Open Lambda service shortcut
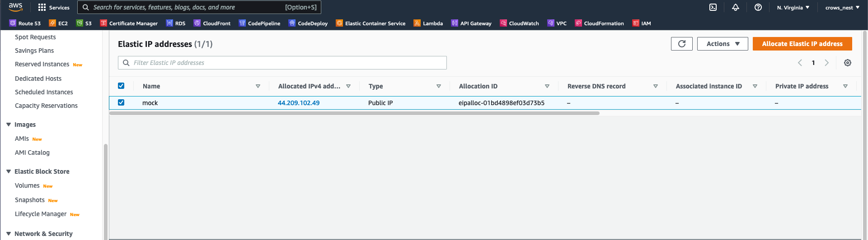 pos(428,23)
